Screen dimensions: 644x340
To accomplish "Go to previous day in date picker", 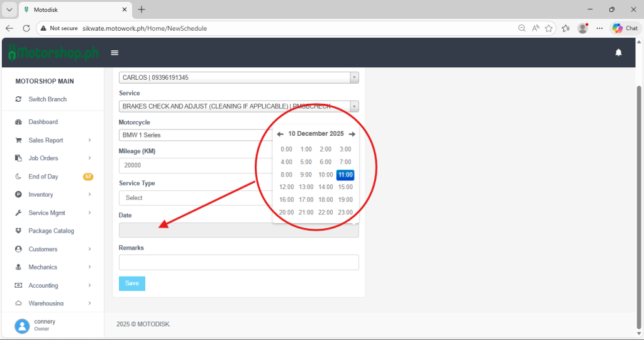I will 280,134.
